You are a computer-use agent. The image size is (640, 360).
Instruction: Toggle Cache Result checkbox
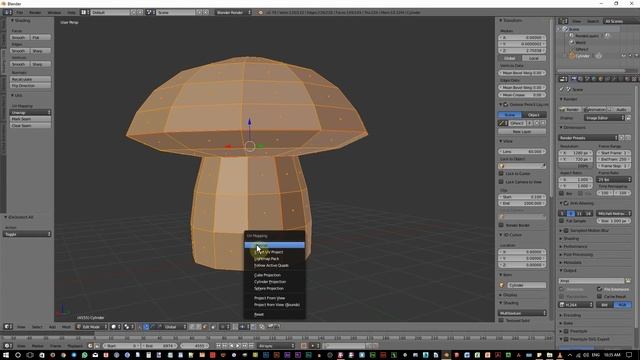tap(600, 296)
